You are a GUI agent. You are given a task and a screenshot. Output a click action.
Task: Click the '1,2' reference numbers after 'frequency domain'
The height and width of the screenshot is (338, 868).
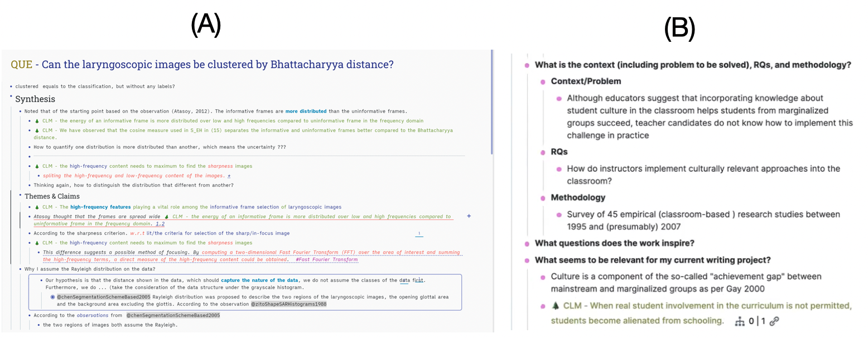(x=160, y=224)
